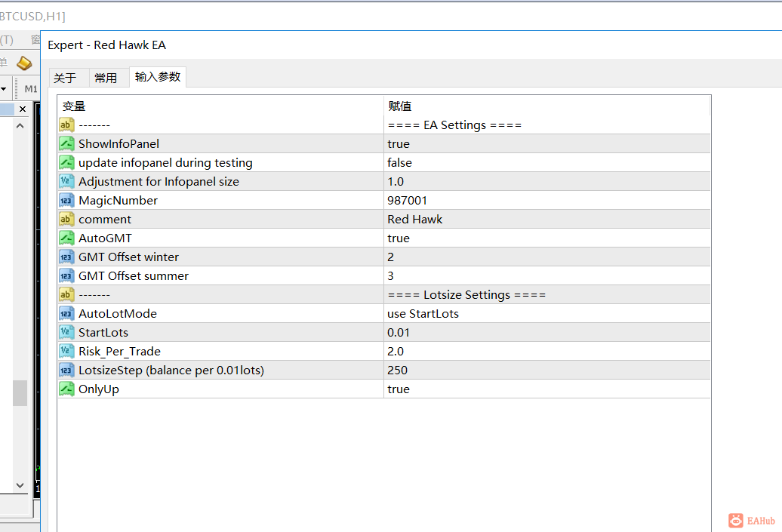Edit GMT Offset summer value 3
782x532 pixels.
pos(547,275)
